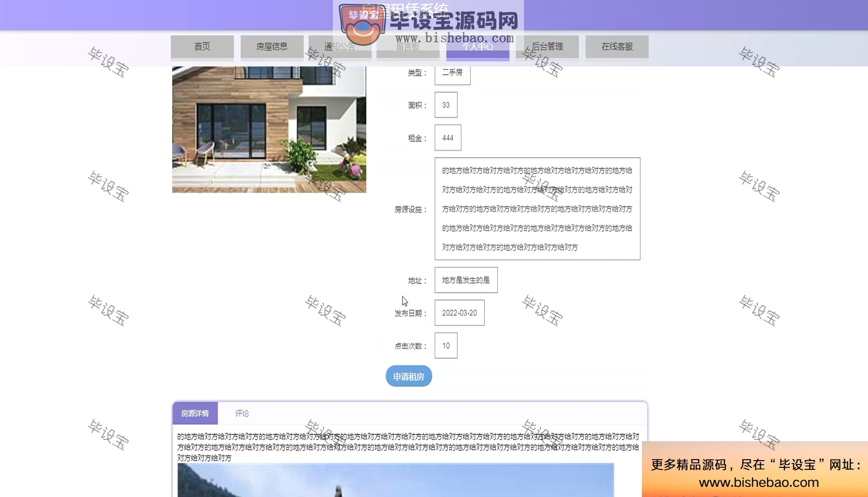868x497 pixels.
Task: Click the house photo thumbnail
Action: (269, 130)
